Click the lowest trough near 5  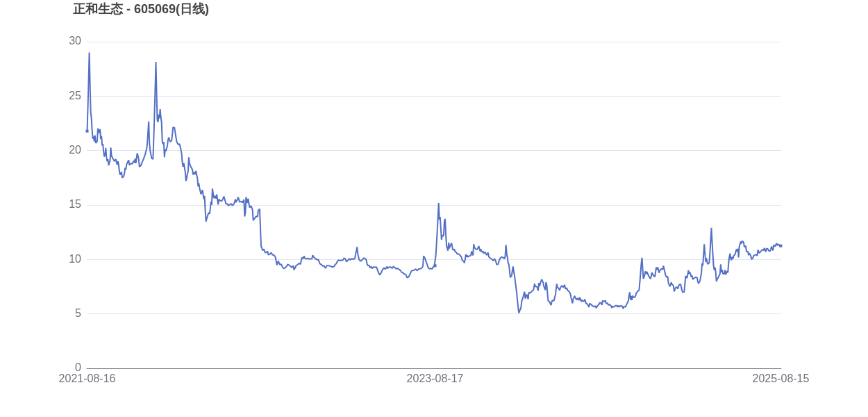click(x=519, y=312)
